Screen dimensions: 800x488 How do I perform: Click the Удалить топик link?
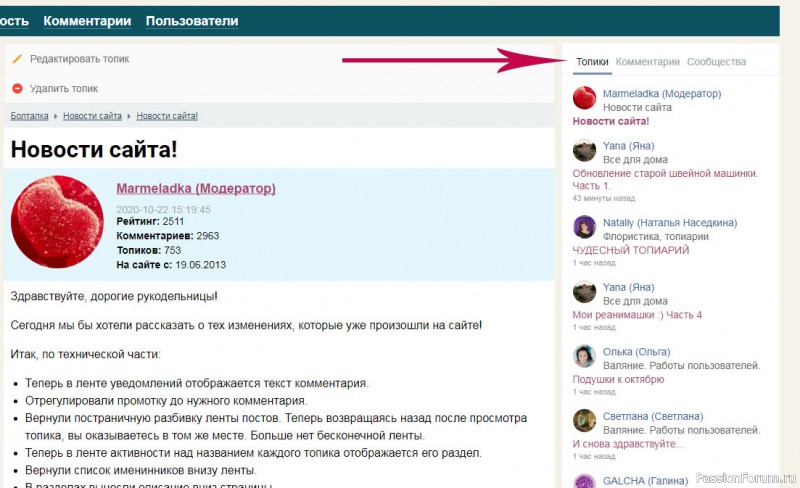point(64,88)
